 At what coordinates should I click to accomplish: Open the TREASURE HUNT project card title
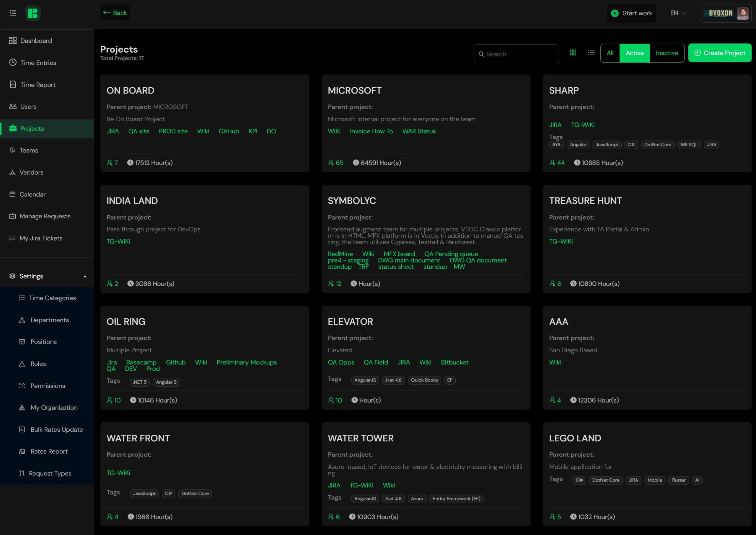[x=586, y=201]
